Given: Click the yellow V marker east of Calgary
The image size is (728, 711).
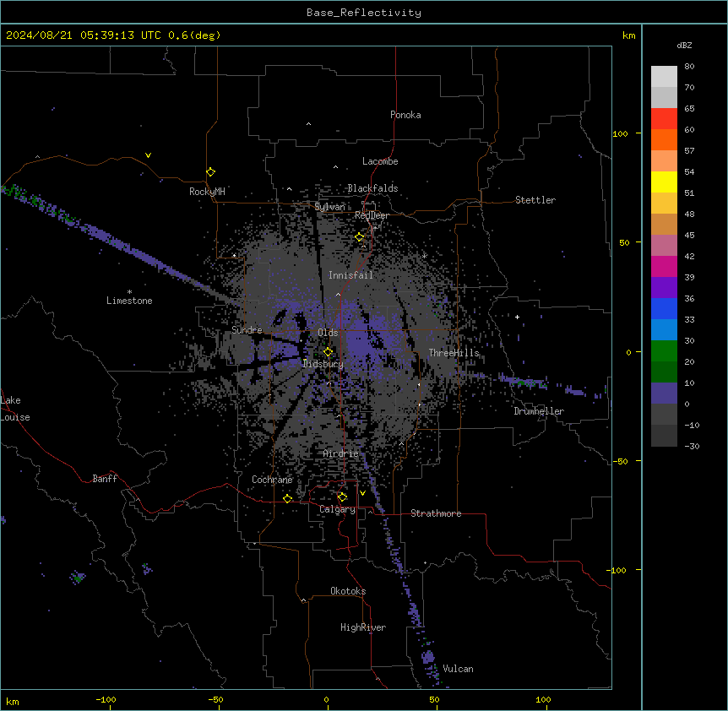Looking at the screenshot, I should [x=362, y=493].
